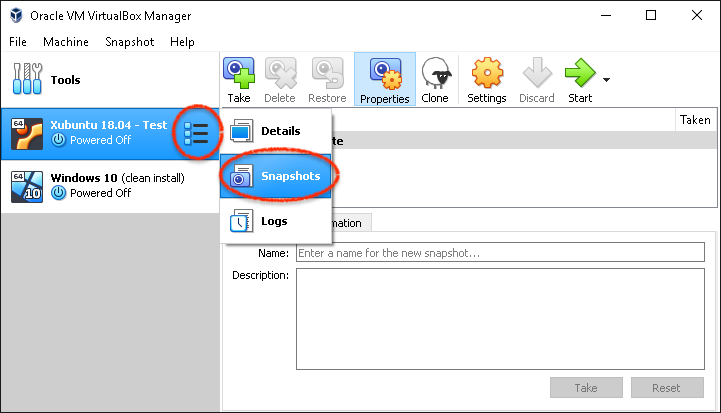Expand the Start button dropdown arrow
This screenshot has width=721, height=413.
click(607, 80)
